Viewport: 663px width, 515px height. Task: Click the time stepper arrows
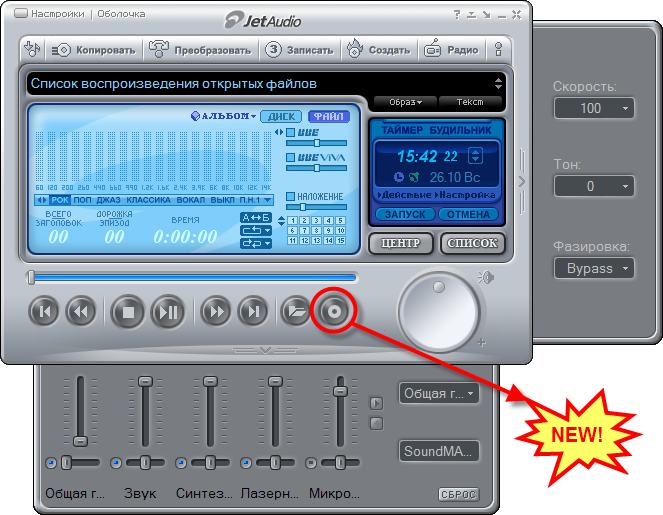click(475, 156)
